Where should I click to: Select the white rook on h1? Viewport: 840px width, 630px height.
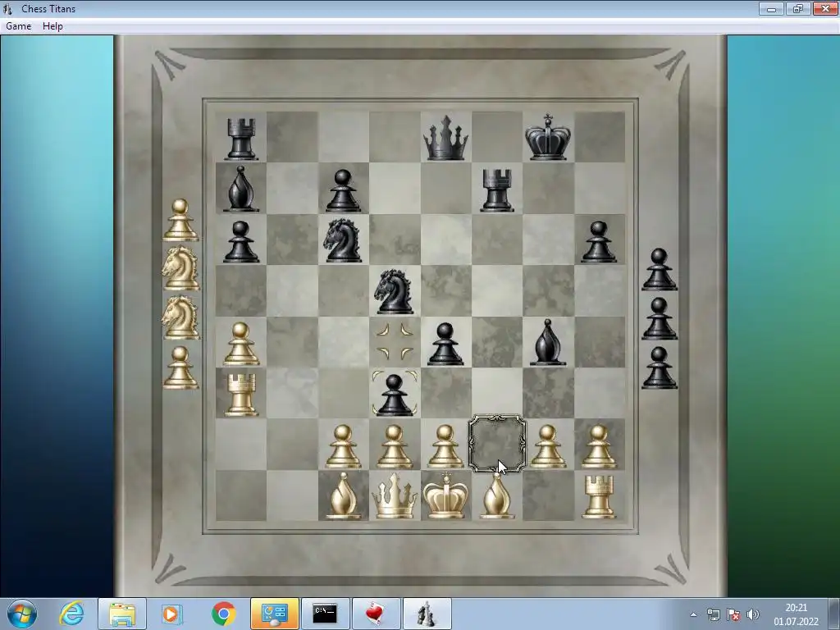(x=599, y=497)
